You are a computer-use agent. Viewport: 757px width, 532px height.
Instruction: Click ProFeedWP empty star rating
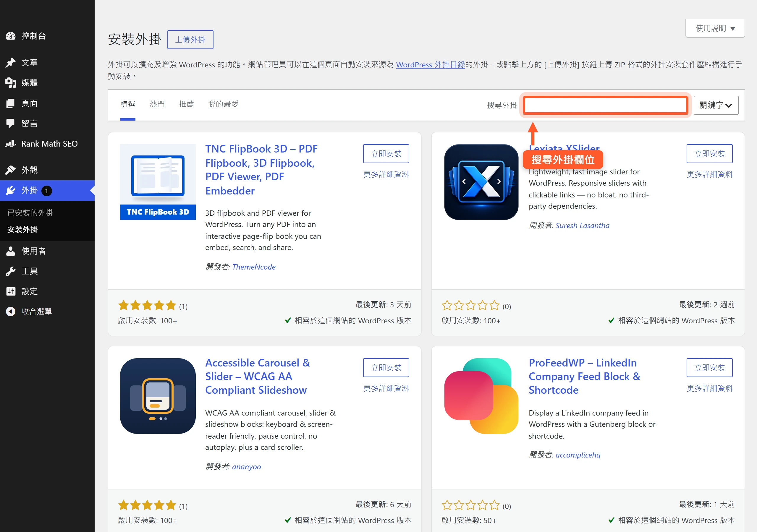pos(470,505)
